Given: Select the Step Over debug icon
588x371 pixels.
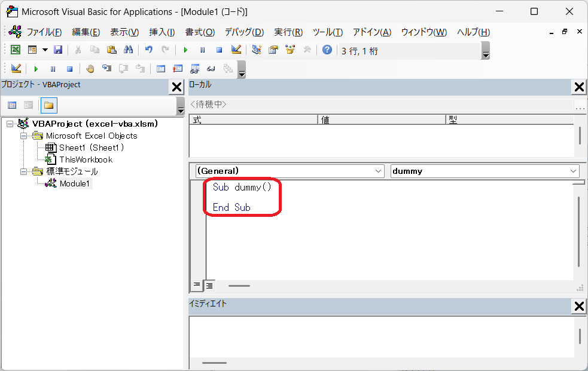Looking at the screenshot, I should pos(124,68).
